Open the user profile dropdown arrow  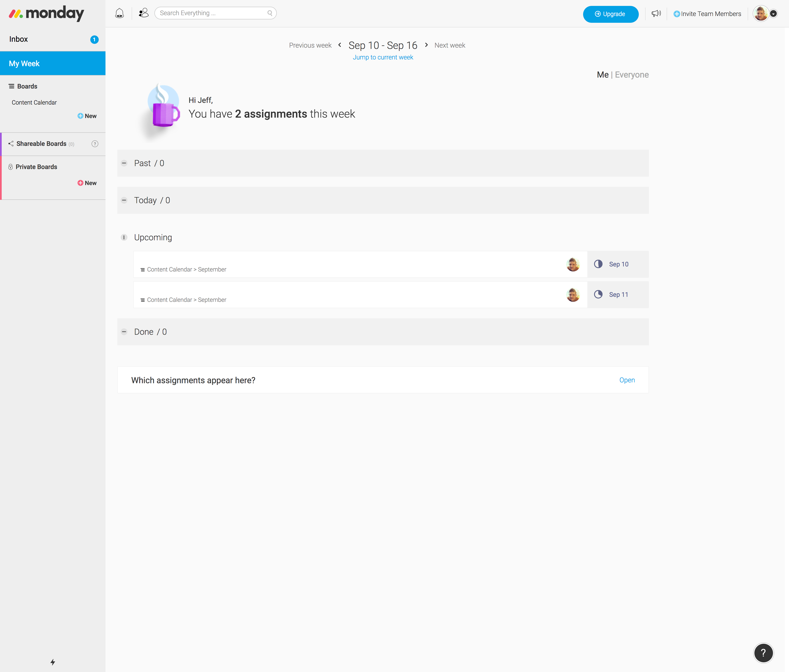(x=773, y=14)
